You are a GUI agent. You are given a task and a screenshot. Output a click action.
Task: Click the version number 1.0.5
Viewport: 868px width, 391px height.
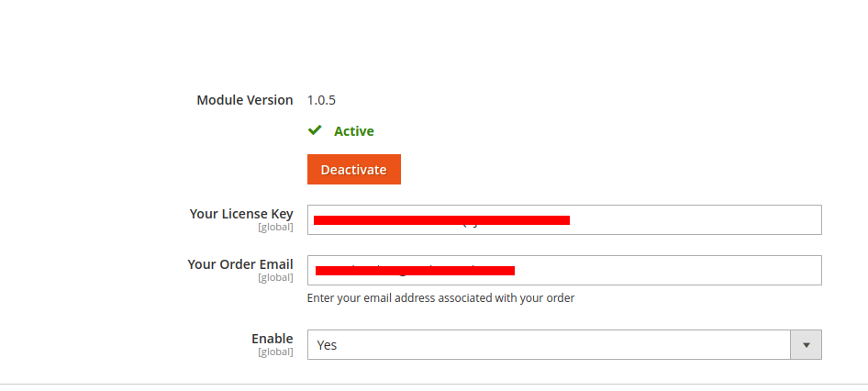click(x=321, y=100)
